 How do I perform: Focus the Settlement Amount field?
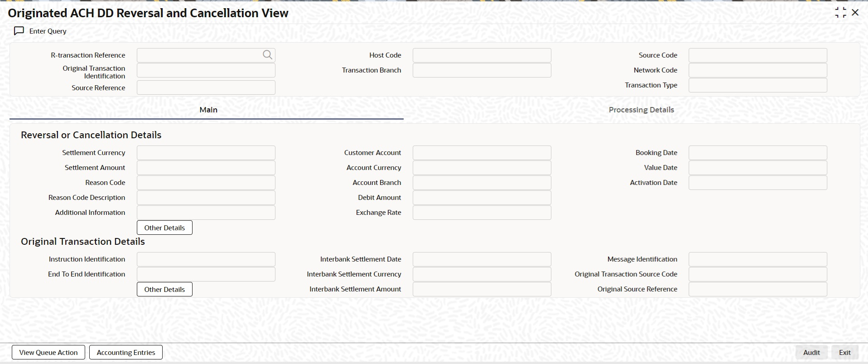(206, 168)
